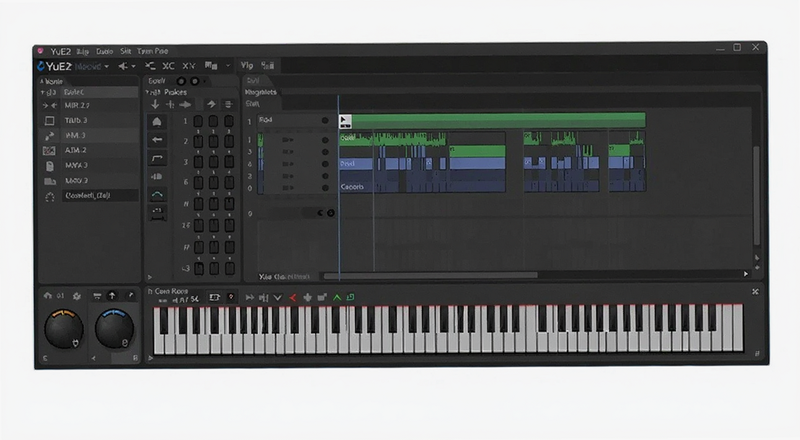Click the XC toolbar button
Screen dimensions: 800x440
(168, 66)
